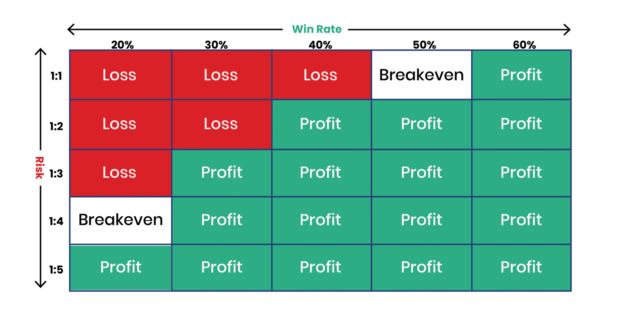
Task: Click the Profit cell at 1:2 and 40%
Action: tap(320, 124)
